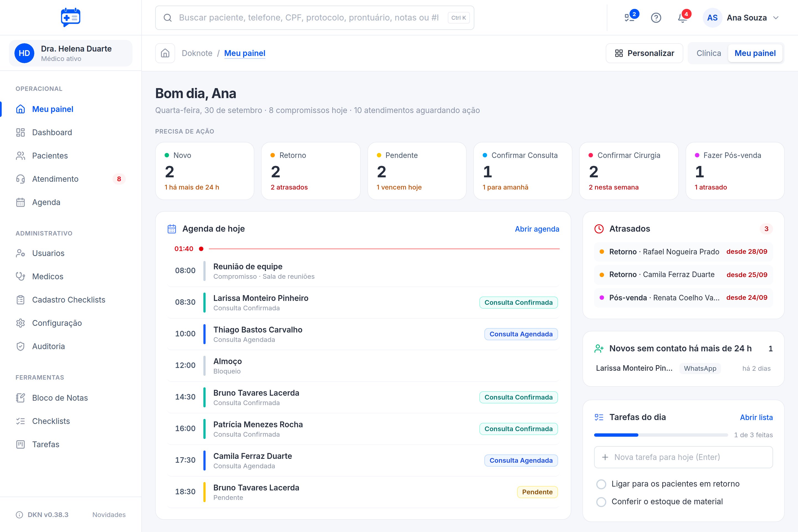Screen dimensions: 798x532
Task: Focus the 'Nova tarefa para hoje' input
Action: click(683, 457)
